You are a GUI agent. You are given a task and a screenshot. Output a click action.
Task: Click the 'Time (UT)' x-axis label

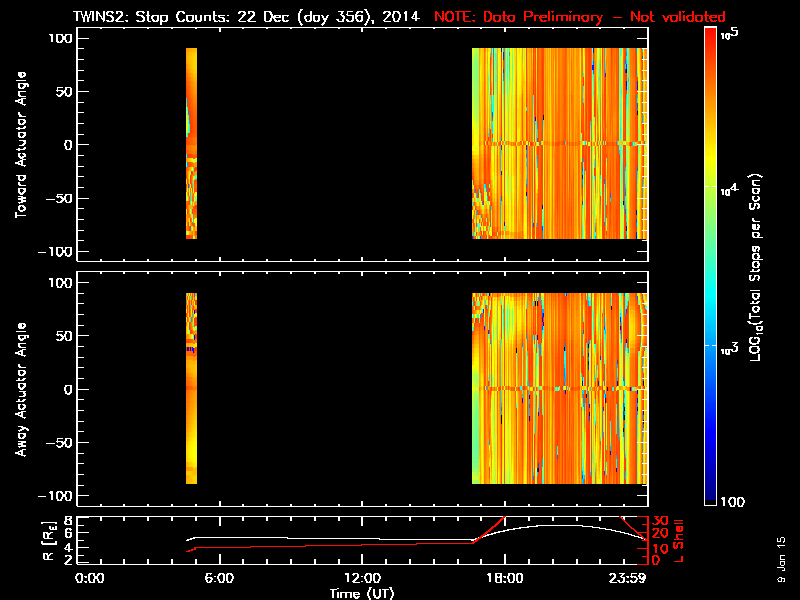coord(362,593)
